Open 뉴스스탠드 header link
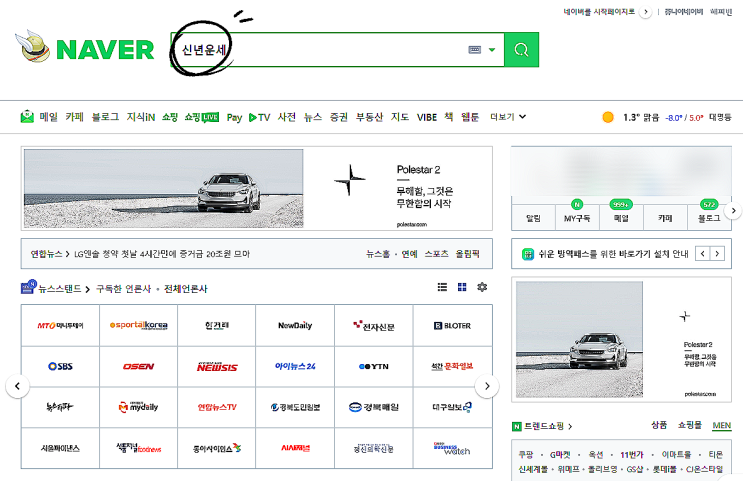Screen dimensions: 743x481 point(60,289)
